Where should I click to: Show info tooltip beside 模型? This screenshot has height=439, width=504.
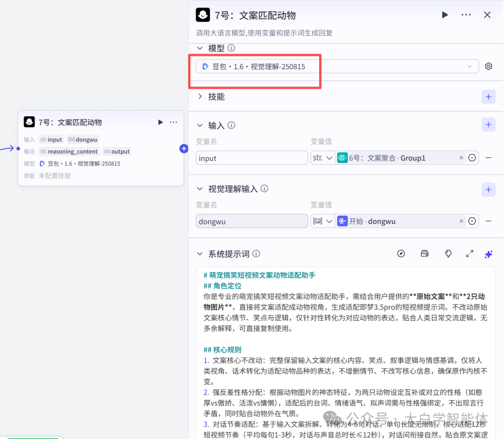point(231,48)
